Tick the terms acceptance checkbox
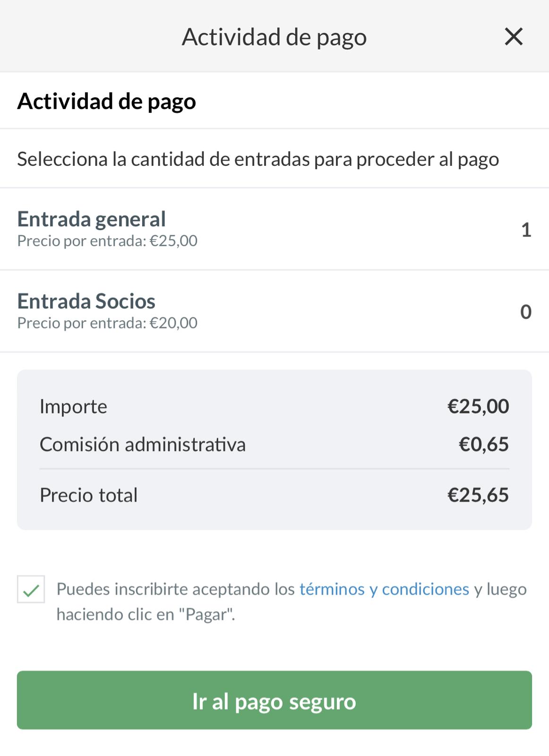The height and width of the screenshot is (756, 549). (31, 589)
